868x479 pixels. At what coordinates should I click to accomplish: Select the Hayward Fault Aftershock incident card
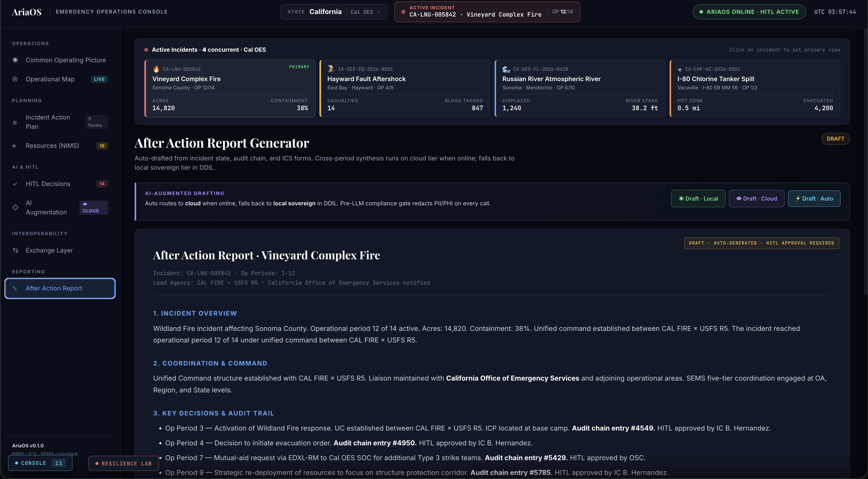(405, 89)
